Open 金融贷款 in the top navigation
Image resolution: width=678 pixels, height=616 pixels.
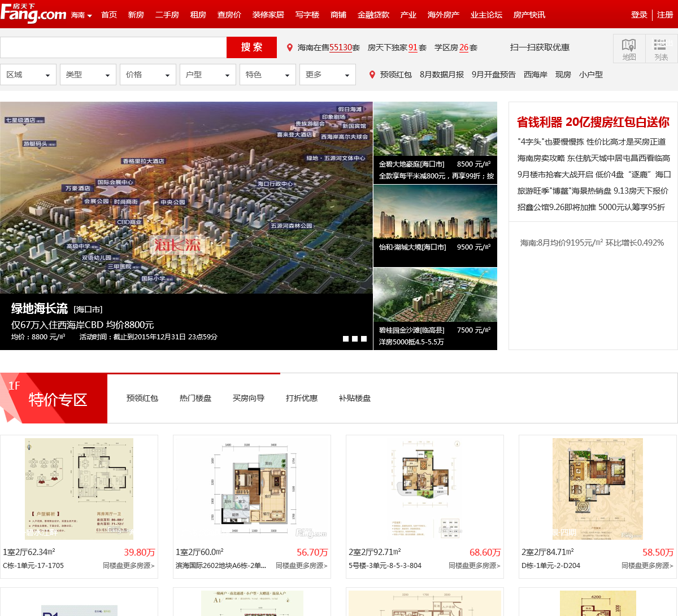[373, 15]
